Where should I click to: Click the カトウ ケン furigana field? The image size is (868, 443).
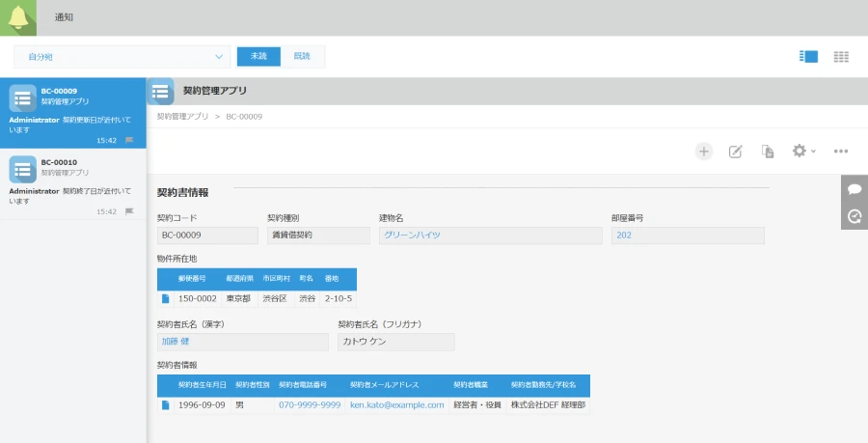(395, 342)
